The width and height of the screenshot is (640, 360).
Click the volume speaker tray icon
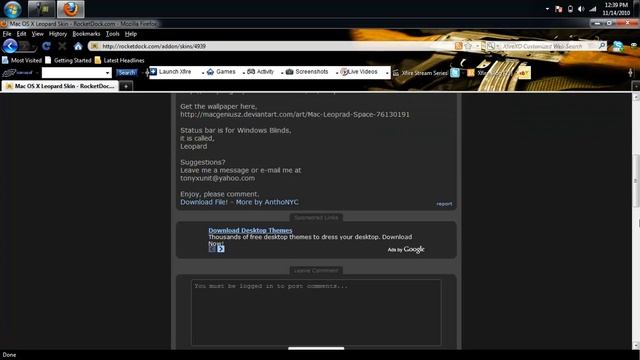[581, 9]
